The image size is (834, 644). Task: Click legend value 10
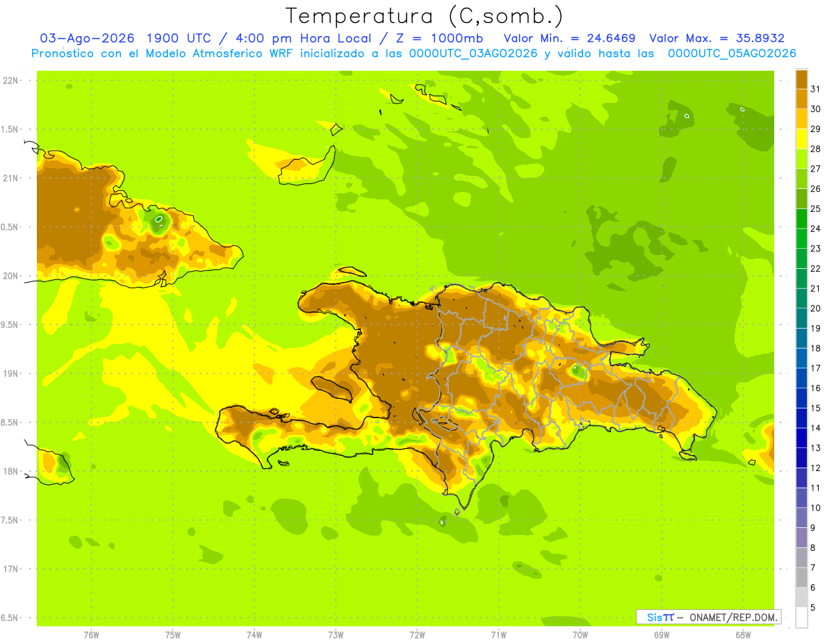point(816,508)
